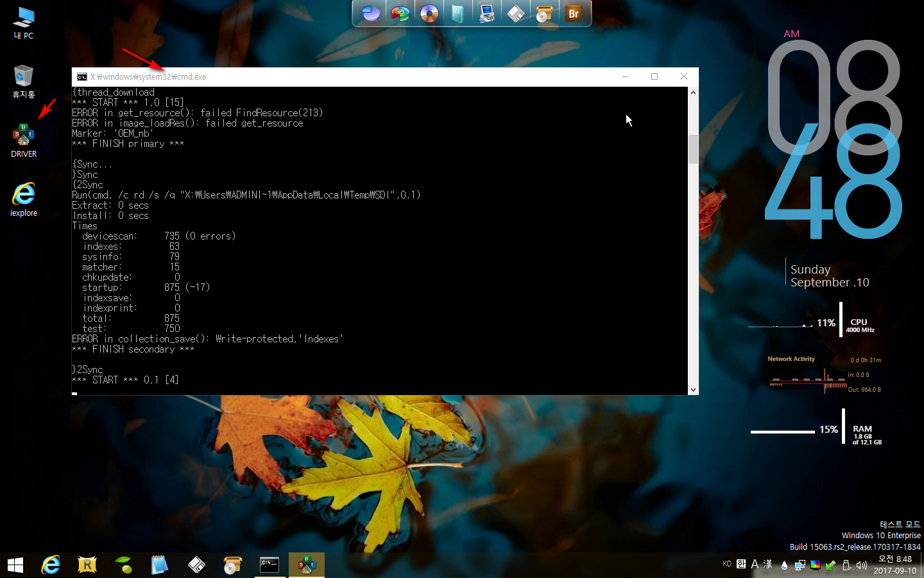Image resolution: width=924 pixels, height=578 pixels.
Task: Launch the DRIVER desktop shortcut
Action: click(24, 141)
